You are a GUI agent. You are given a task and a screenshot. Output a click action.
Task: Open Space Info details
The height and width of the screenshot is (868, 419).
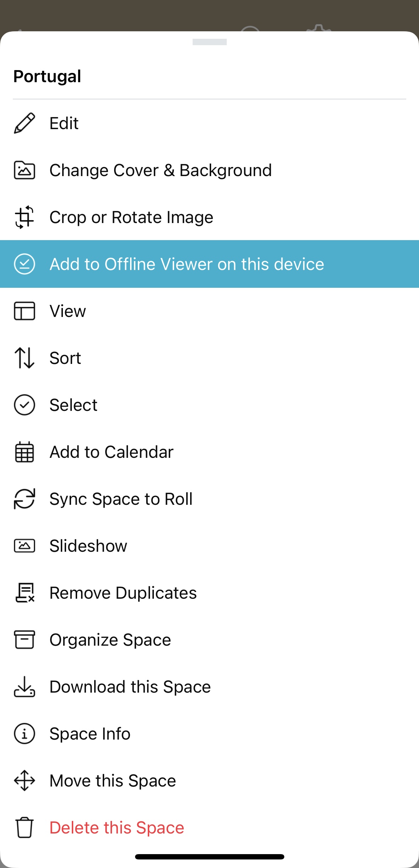click(90, 734)
